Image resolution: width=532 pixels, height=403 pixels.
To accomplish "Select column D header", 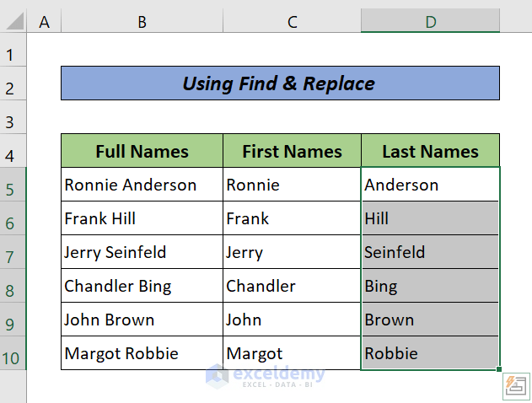I will pos(430,23).
